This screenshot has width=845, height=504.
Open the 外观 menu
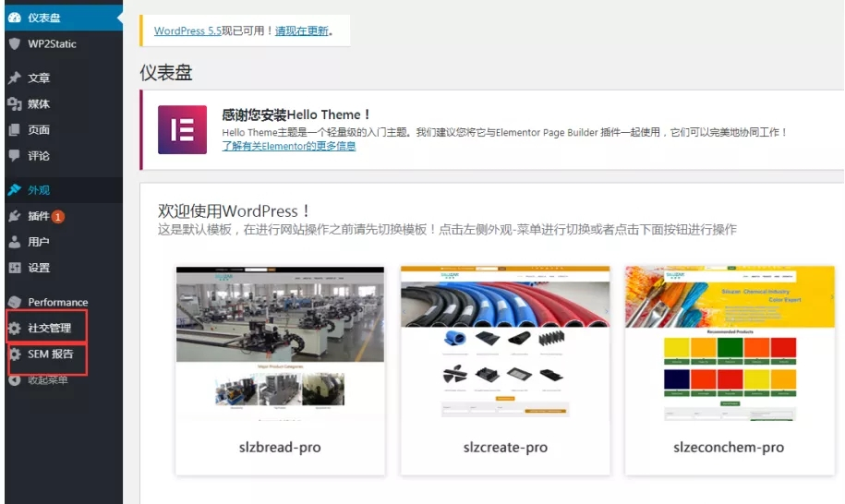point(64,189)
